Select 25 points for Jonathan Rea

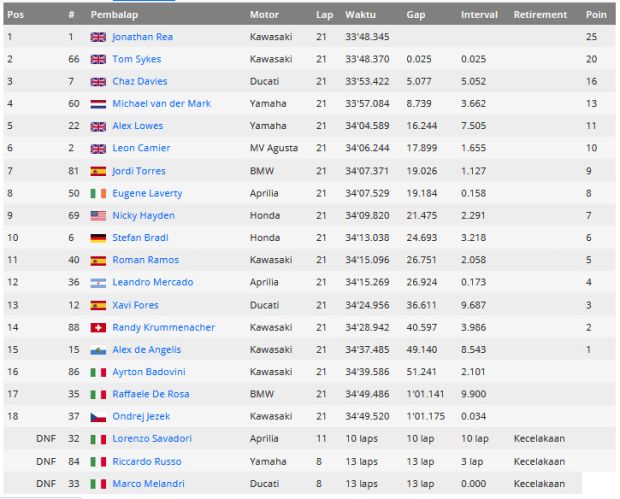pos(592,37)
